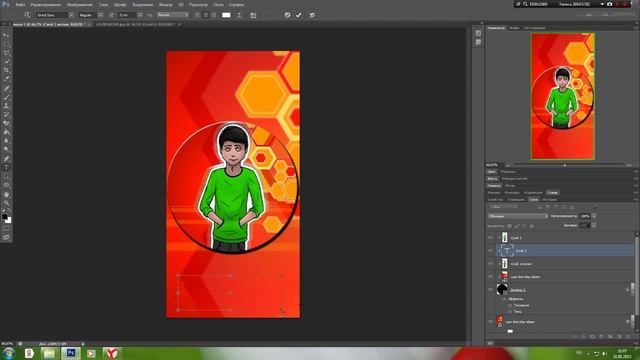Click the trash icon in Layers panel
The image size is (640, 360).
pyautogui.click(x=628, y=337)
